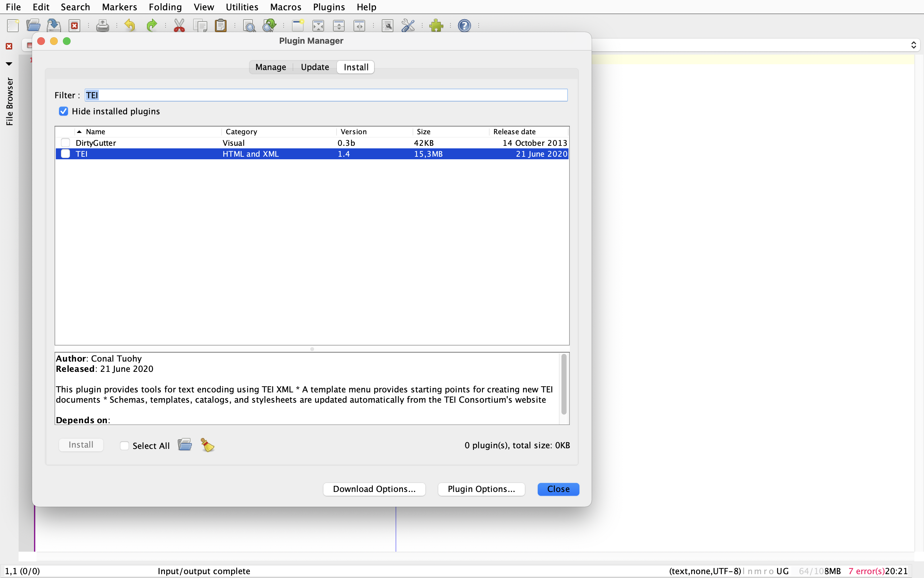Open Buffer Options from the toolbar

tap(388, 26)
